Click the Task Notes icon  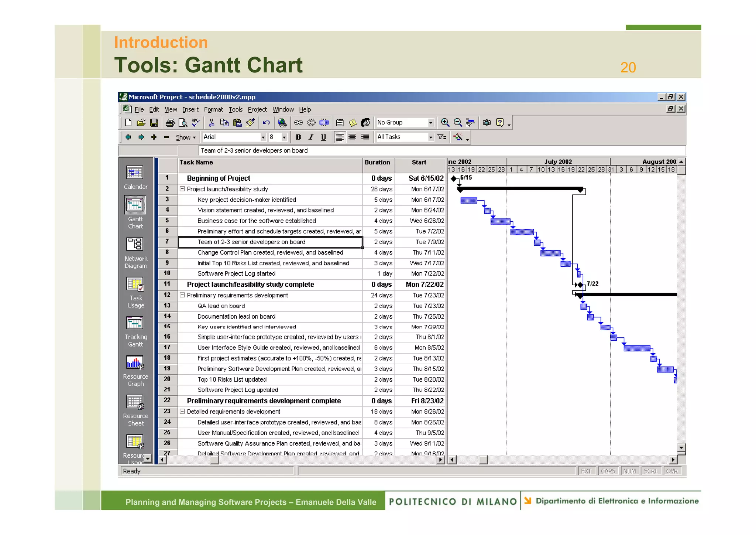[x=353, y=123]
